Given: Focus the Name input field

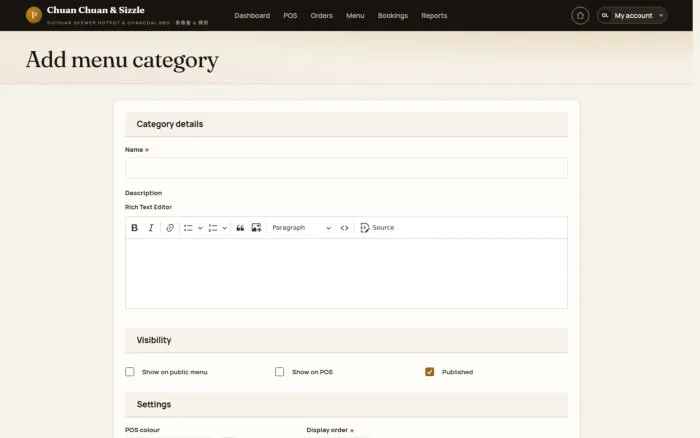Looking at the screenshot, I should (346, 168).
